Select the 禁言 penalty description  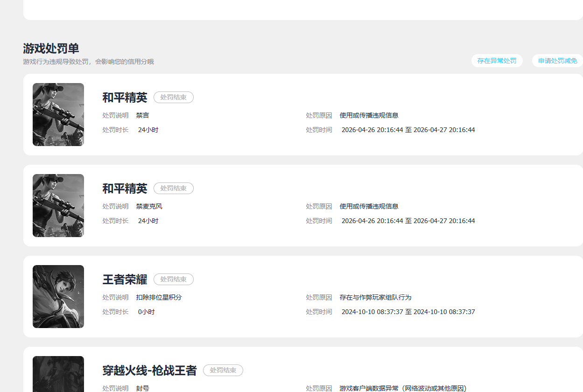click(143, 115)
